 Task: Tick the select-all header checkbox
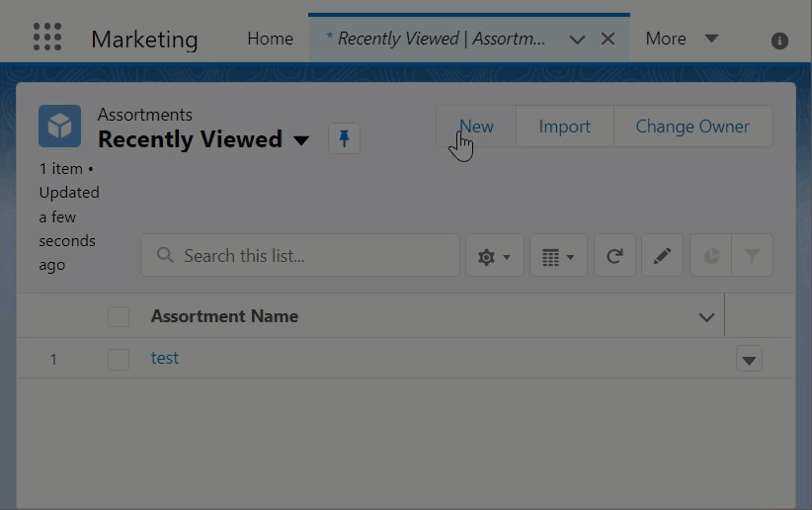[x=119, y=317]
